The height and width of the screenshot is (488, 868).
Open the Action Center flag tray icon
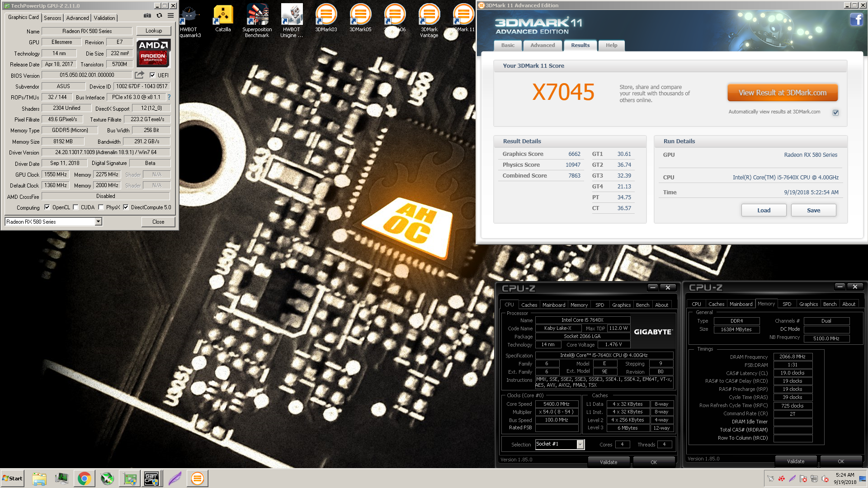tap(803, 479)
